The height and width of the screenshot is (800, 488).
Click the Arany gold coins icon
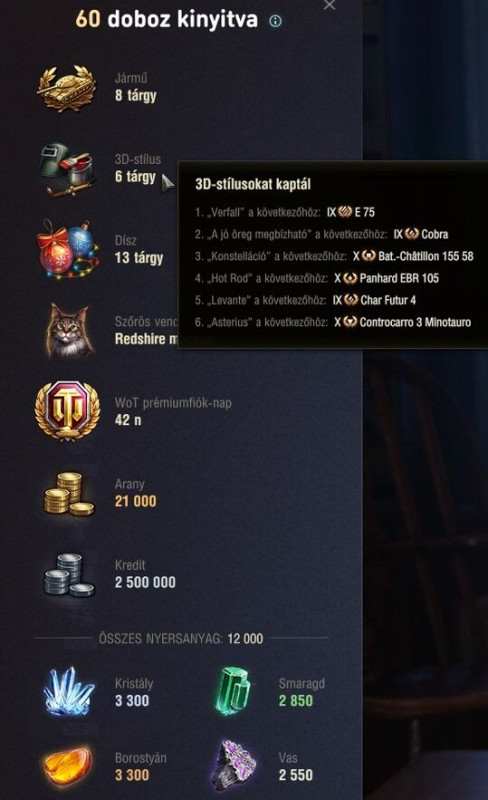[x=69, y=493]
